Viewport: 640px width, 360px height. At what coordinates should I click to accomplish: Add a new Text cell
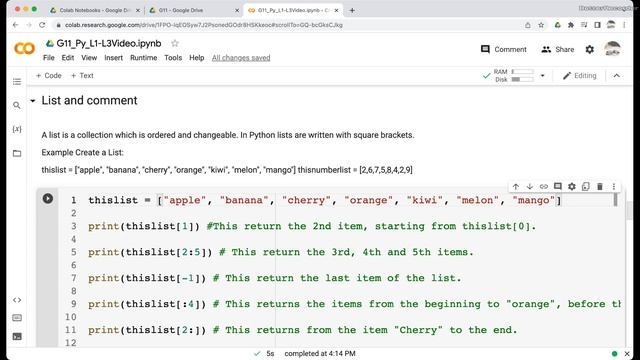point(82,76)
